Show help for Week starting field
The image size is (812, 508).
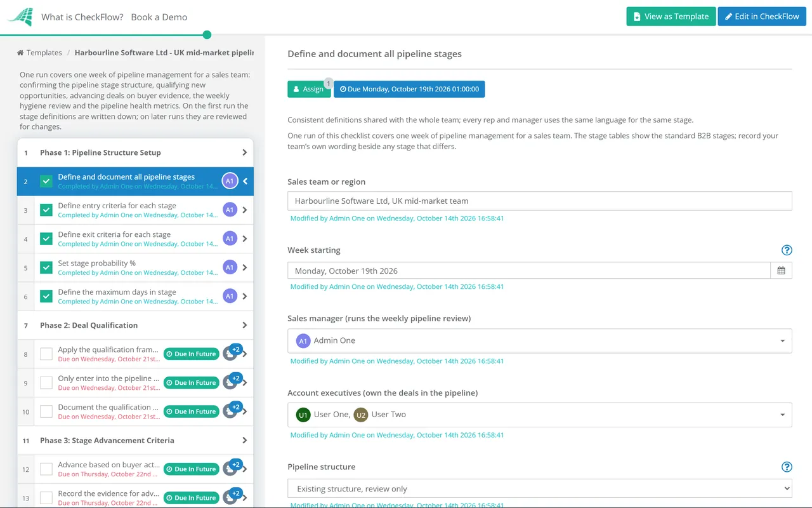click(787, 250)
